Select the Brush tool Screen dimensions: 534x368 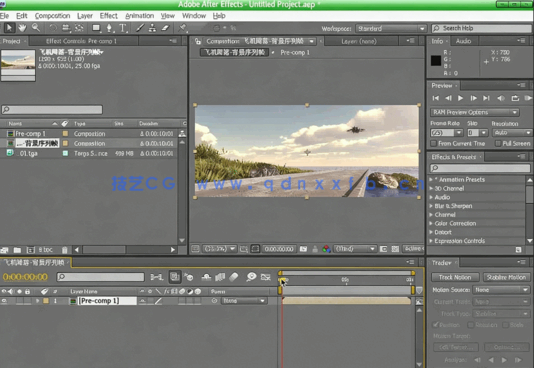click(140, 28)
